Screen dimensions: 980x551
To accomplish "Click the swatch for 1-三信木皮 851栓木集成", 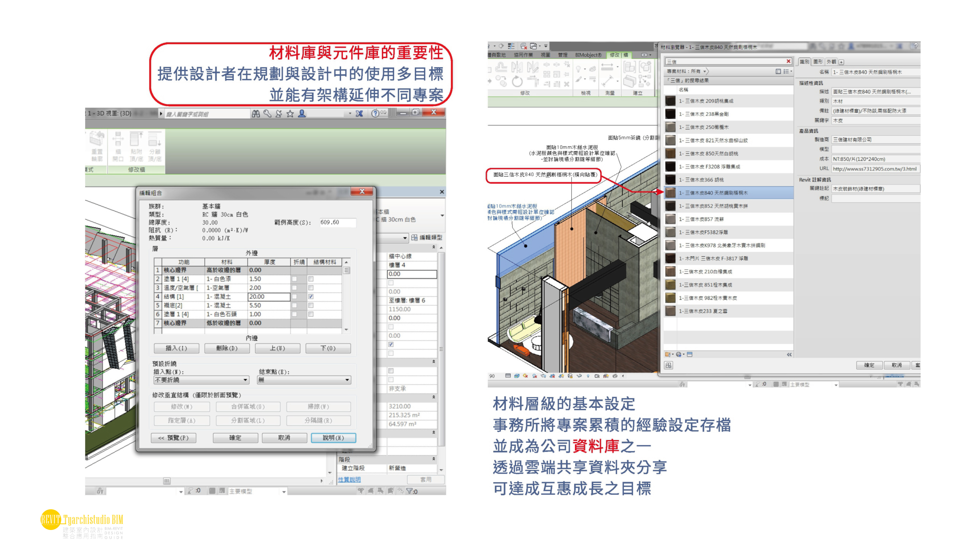I will (670, 285).
